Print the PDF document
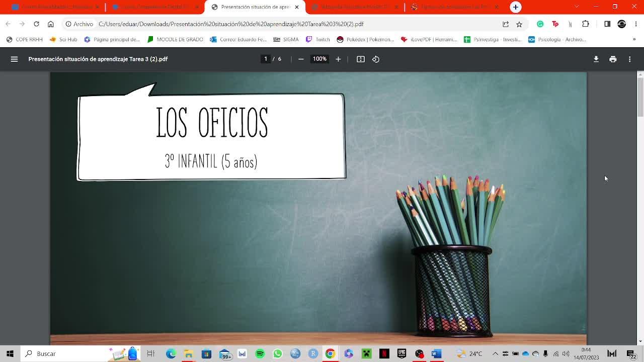The height and width of the screenshot is (362, 644). pos(613,59)
